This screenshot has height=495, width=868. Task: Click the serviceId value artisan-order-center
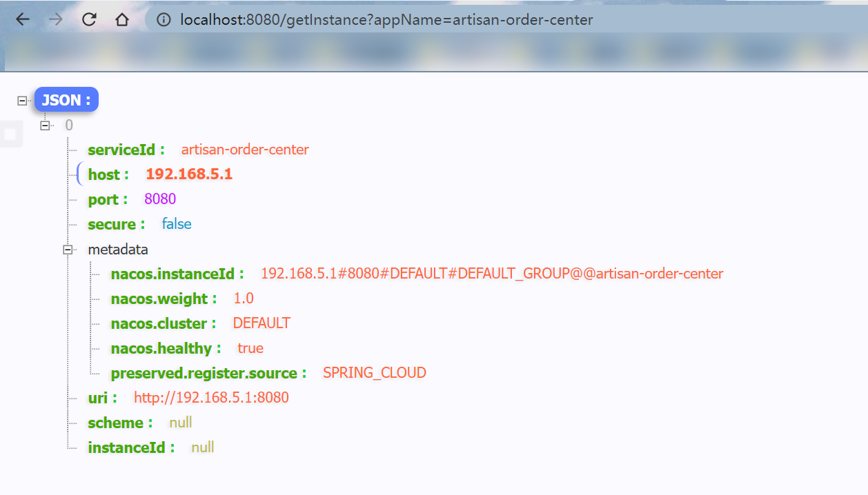coord(245,150)
